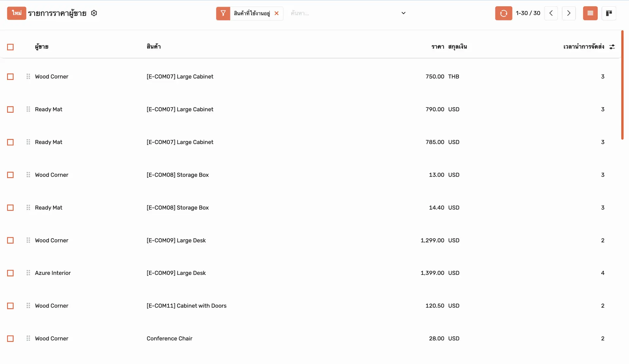Check the Wood Corner Storage Box row checkbox
This screenshot has width=629, height=364.
point(10,175)
